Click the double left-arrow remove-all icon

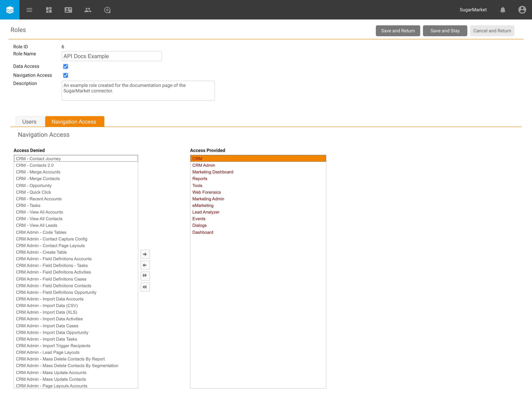click(145, 287)
